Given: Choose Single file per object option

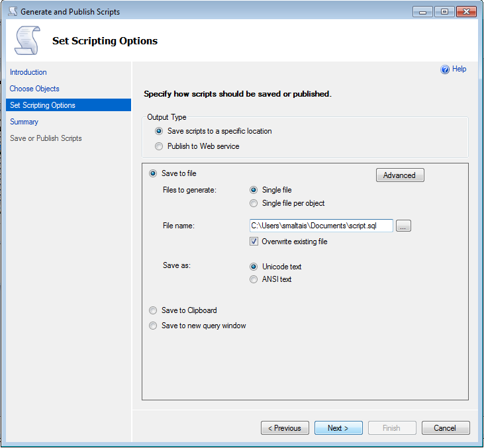Looking at the screenshot, I should point(254,203).
